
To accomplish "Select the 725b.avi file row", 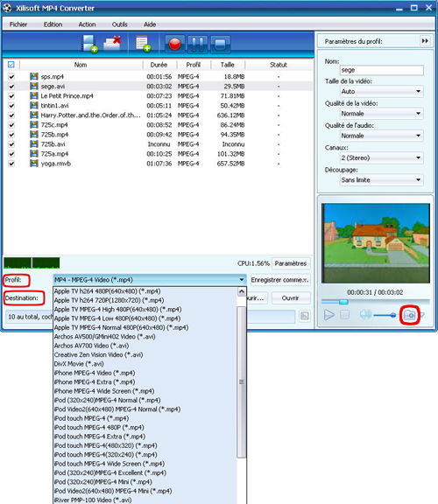I will click(x=158, y=144).
